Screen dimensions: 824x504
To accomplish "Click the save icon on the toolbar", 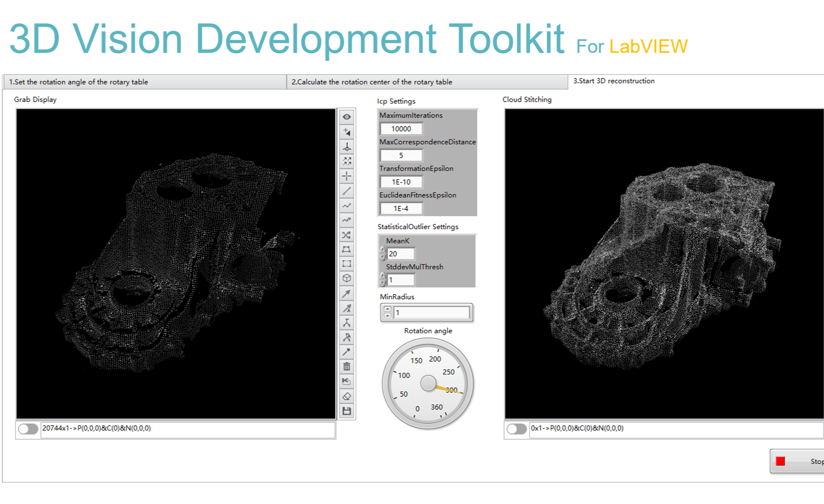I will (346, 410).
